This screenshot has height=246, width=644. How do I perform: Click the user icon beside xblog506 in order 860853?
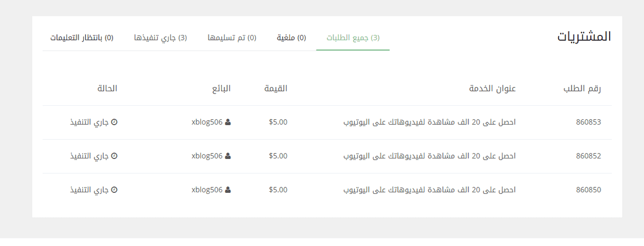point(228,122)
